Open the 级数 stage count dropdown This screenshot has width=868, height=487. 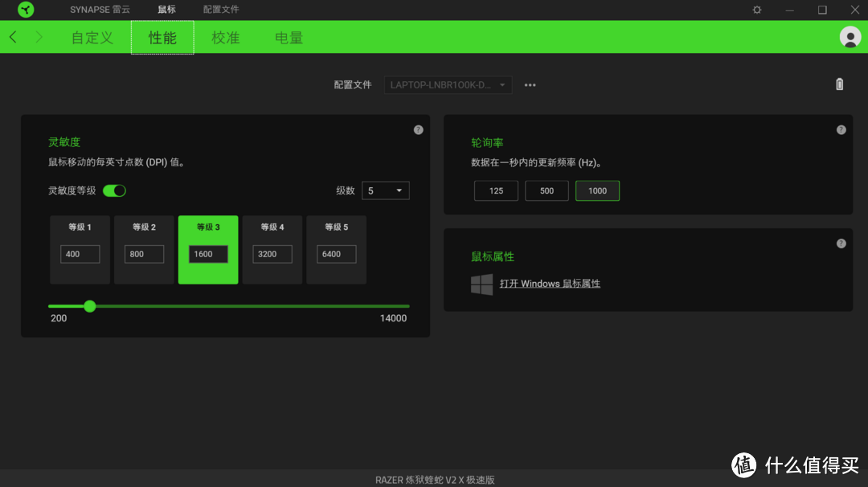click(385, 191)
